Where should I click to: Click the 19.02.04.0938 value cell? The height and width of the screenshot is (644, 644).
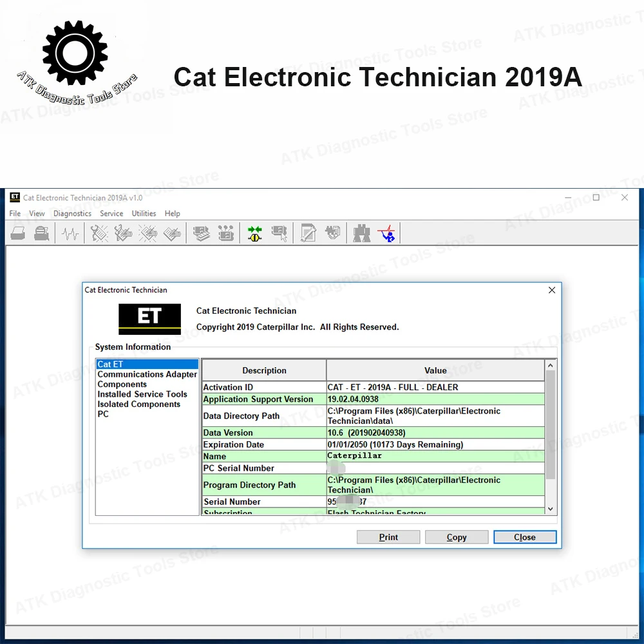[435, 399]
